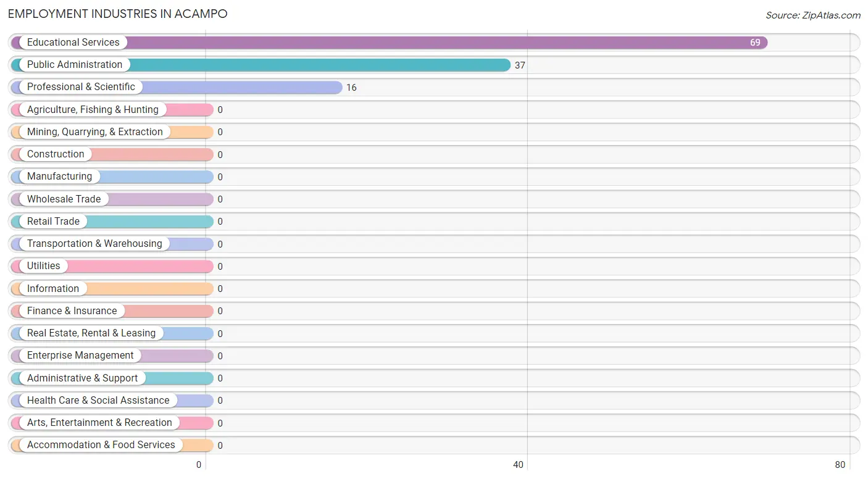Click the lavender Professional & Scientific bar
868x479 pixels.
[x=177, y=87]
